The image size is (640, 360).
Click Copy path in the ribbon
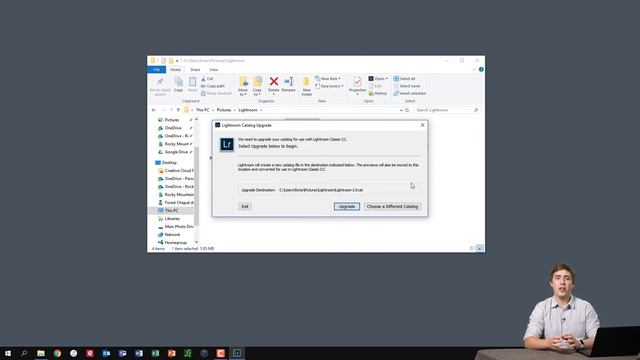(213, 86)
